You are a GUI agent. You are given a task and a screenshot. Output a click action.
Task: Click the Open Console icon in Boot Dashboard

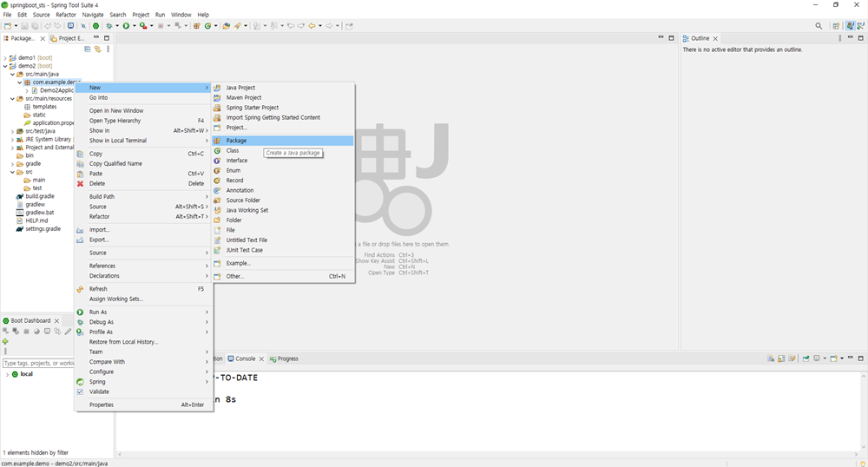pyautogui.click(x=47, y=331)
